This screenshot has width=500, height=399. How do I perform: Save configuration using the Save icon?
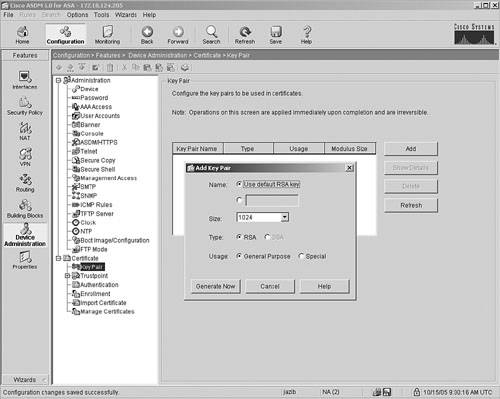pos(276,35)
